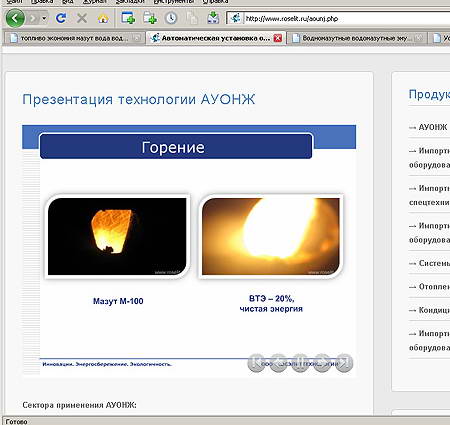Click heading 'Презентация технологии АУОНЖ'
The width and height of the screenshot is (450, 425).
(x=139, y=99)
